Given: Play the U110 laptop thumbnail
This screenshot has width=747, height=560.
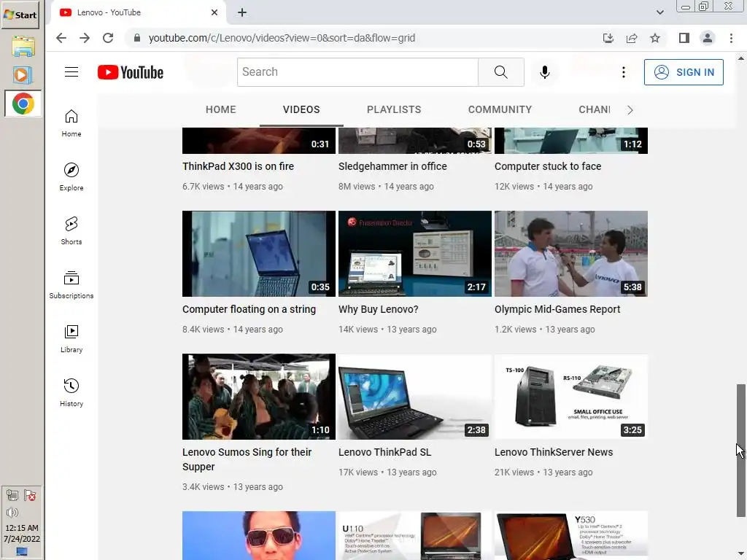Looking at the screenshot, I should pyautogui.click(x=415, y=536).
